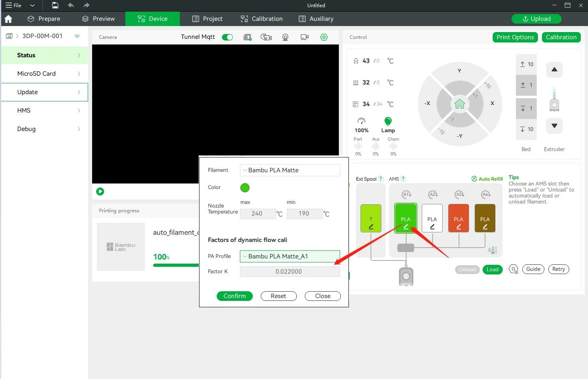Edit the brown A4 PLA slot pencil
Viewport: 588px width, 379px height.
pos(485,227)
